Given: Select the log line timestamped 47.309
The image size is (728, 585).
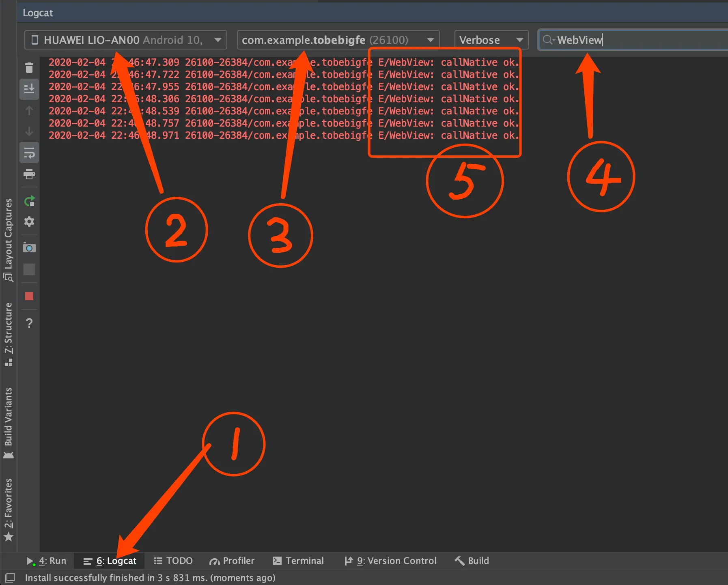Looking at the screenshot, I should tap(284, 62).
